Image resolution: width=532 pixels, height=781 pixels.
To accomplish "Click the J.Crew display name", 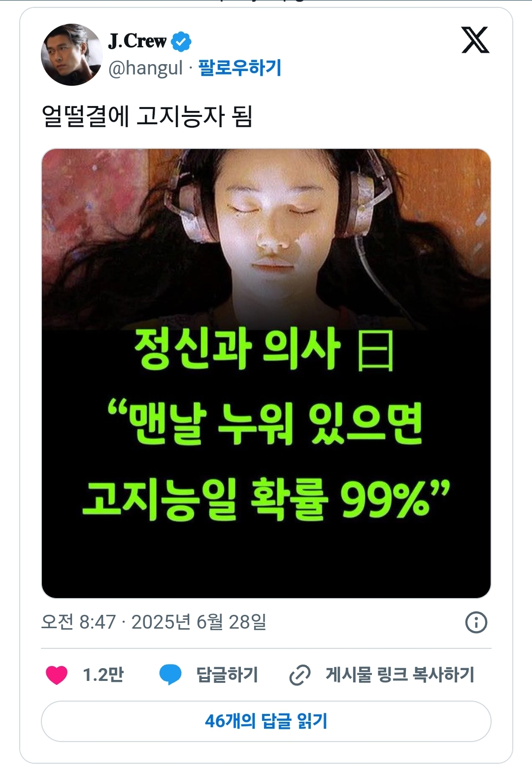I will pyautogui.click(x=137, y=41).
